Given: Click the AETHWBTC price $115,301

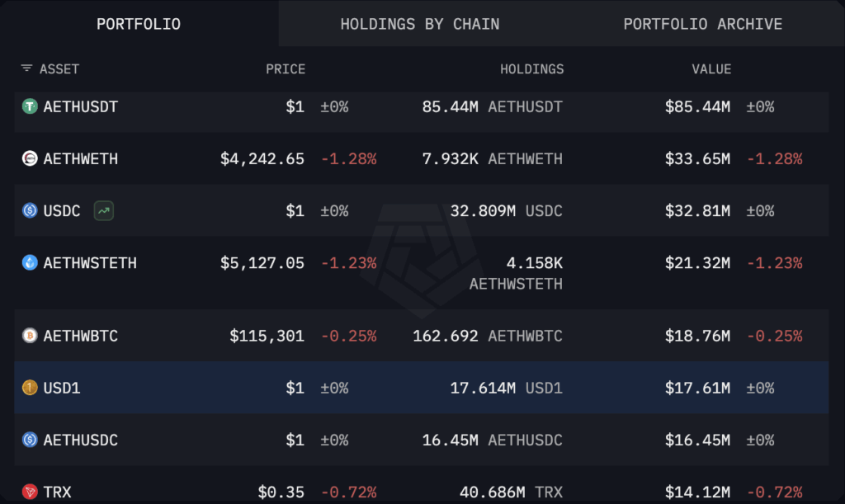Looking at the screenshot, I should tap(267, 336).
